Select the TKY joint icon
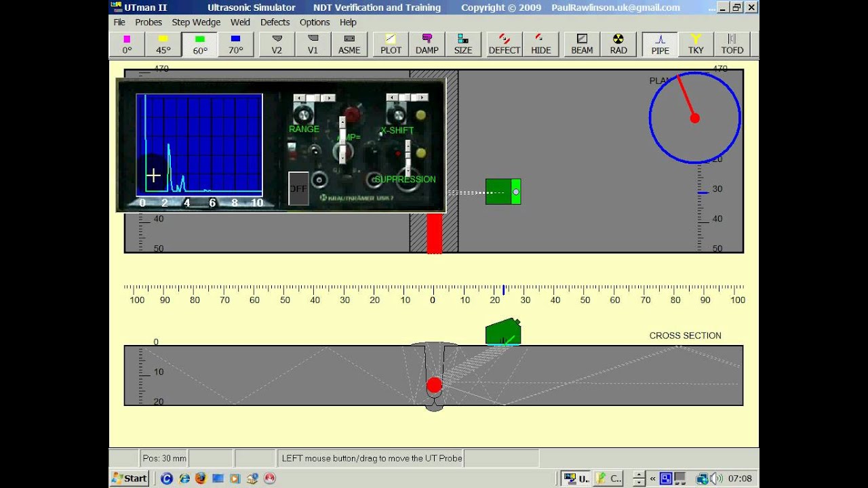The height and width of the screenshot is (488, 868). [696, 44]
